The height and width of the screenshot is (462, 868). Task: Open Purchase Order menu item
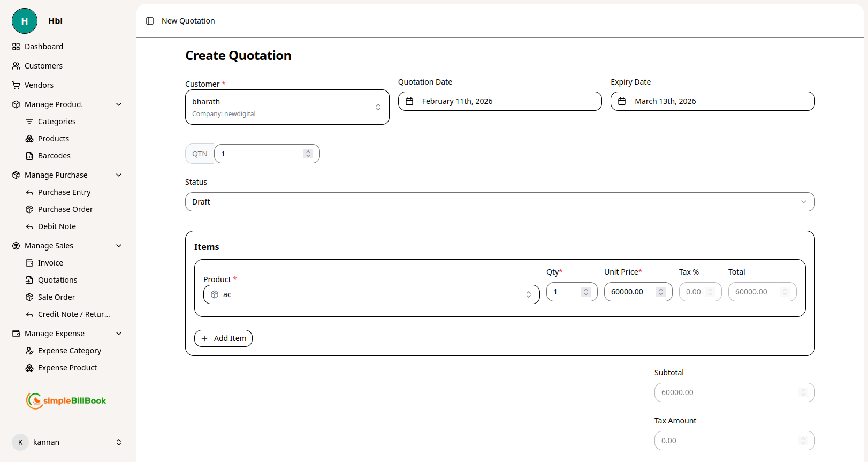pos(65,209)
